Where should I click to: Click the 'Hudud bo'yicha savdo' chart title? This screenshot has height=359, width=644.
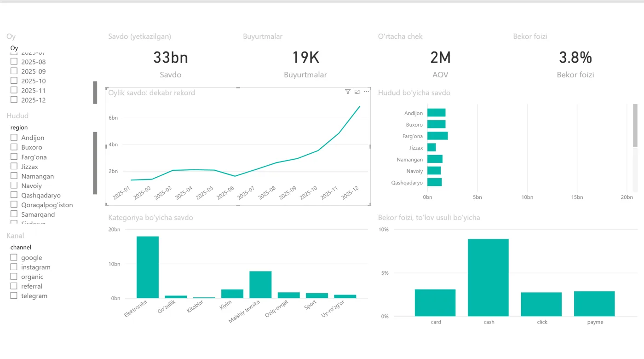pyautogui.click(x=414, y=93)
